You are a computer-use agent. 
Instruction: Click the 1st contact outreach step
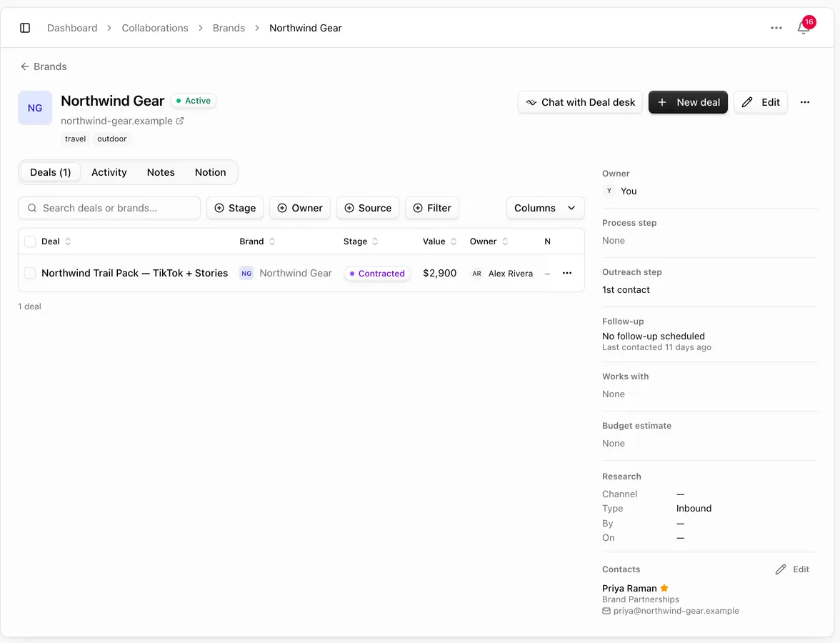[x=626, y=290]
